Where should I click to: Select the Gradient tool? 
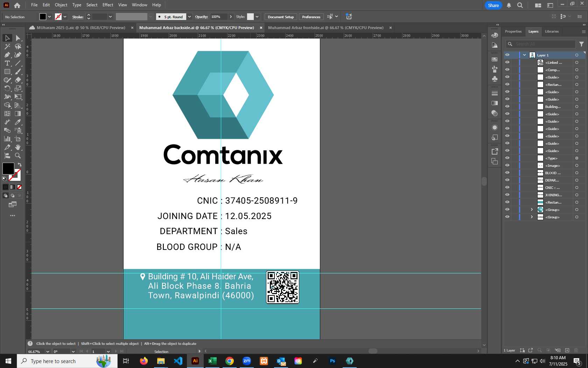click(18, 114)
